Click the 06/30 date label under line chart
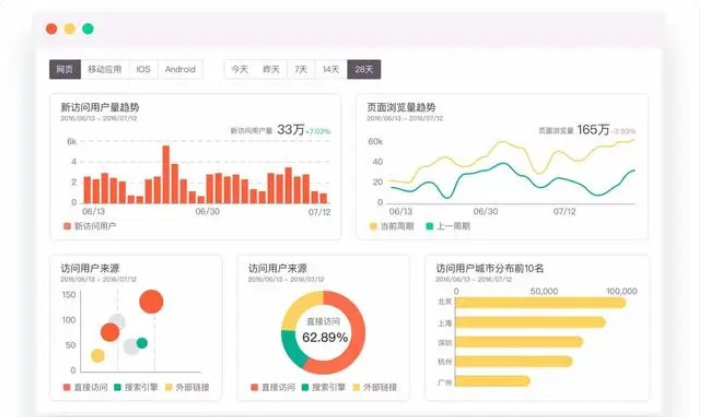This screenshot has height=417, width=705. click(x=486, y=211)
